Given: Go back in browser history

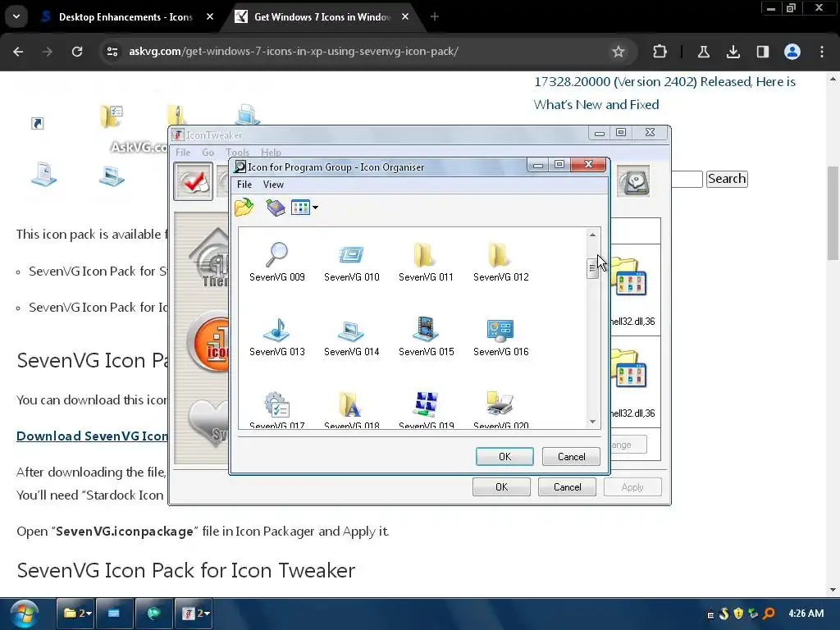Looking at the screenshot, I should [x=18, y=52].
